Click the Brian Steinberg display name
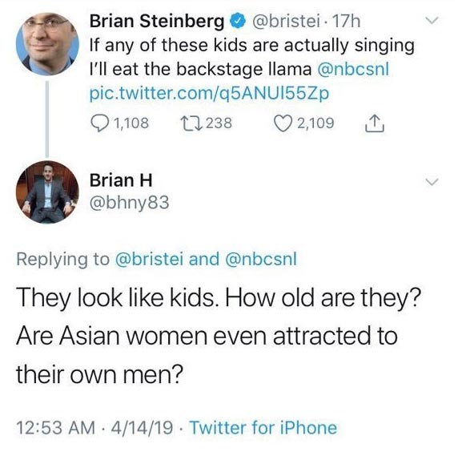Viewport: 462px width, 476px height. (157, 22)
